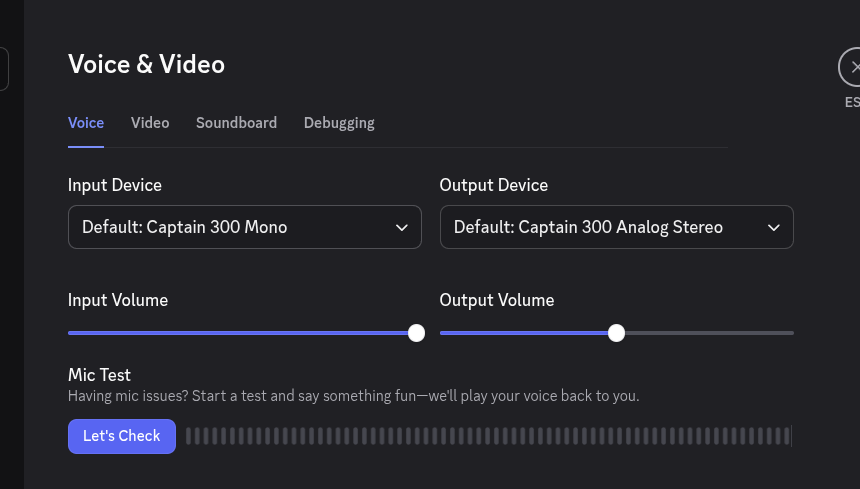Switch to the Voice tab
This screenshot has height=489, width=860.
click(86, 123)
